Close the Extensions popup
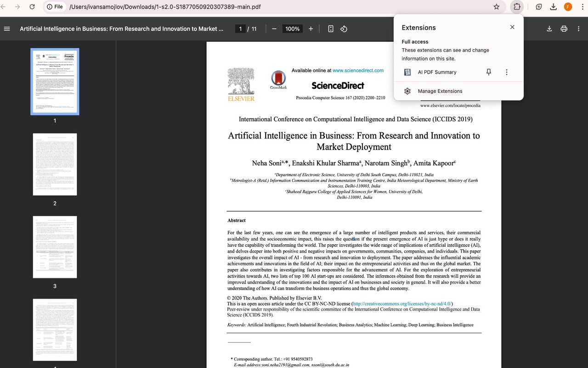The width and height of the screenshot is (588, 368). (x=512, y=27)
